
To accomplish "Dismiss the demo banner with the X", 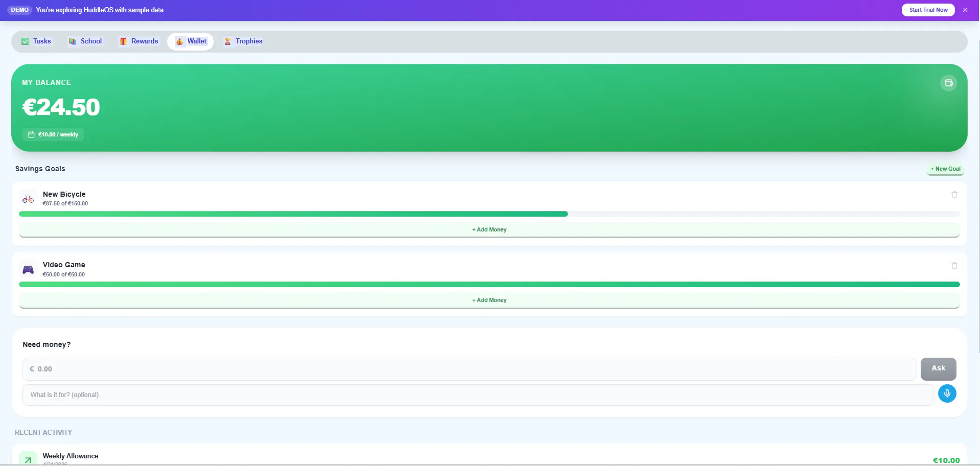I will 965,10.
